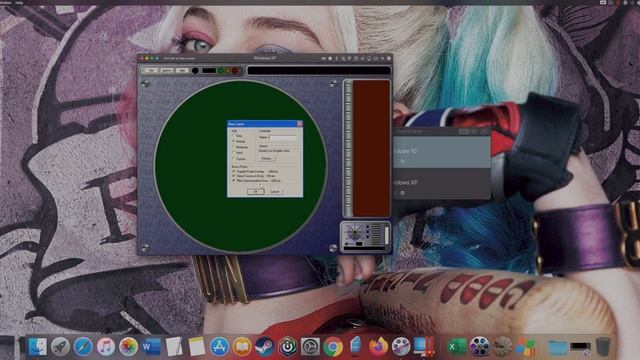Click the black round button in game toolbar

pos(195,71)
